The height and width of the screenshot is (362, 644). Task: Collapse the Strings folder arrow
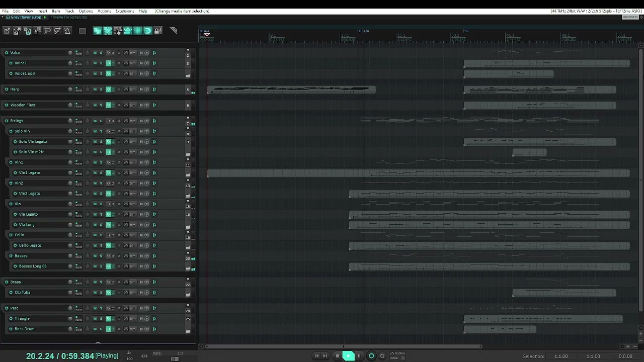tap(188, 118)
